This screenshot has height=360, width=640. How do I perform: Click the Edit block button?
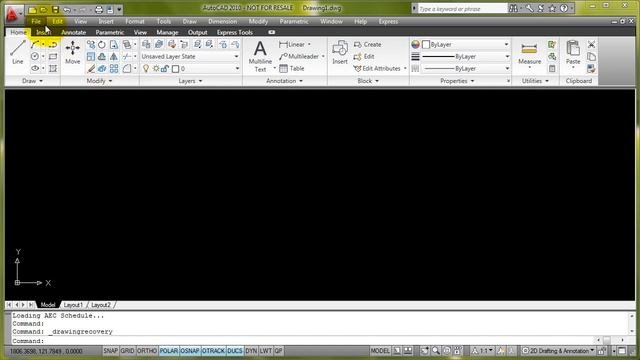[364, 56]
